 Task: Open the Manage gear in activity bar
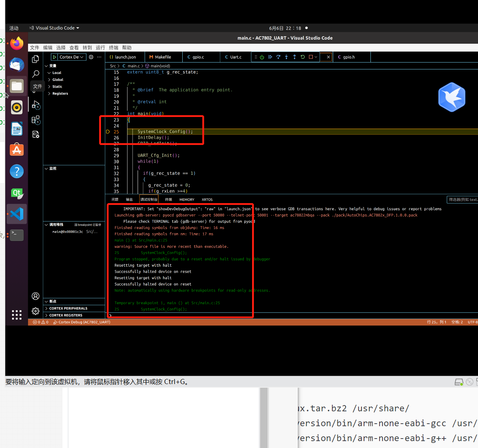[36, 311]
